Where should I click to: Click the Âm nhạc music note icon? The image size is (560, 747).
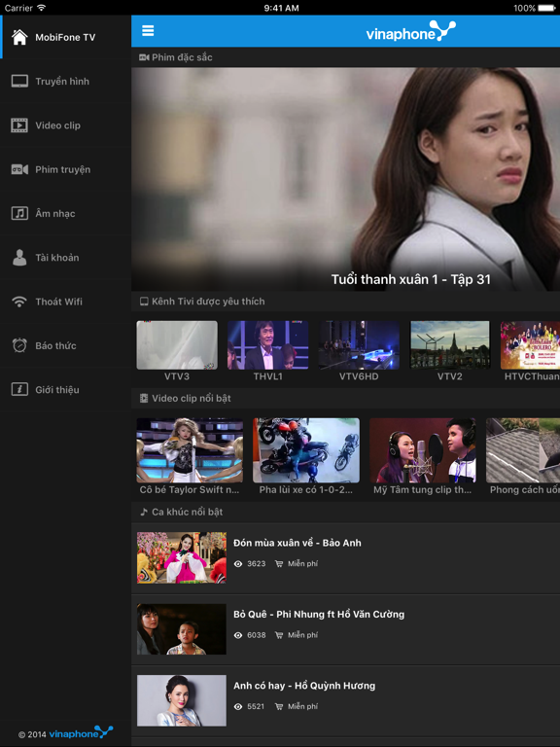(x=19, y=213)
